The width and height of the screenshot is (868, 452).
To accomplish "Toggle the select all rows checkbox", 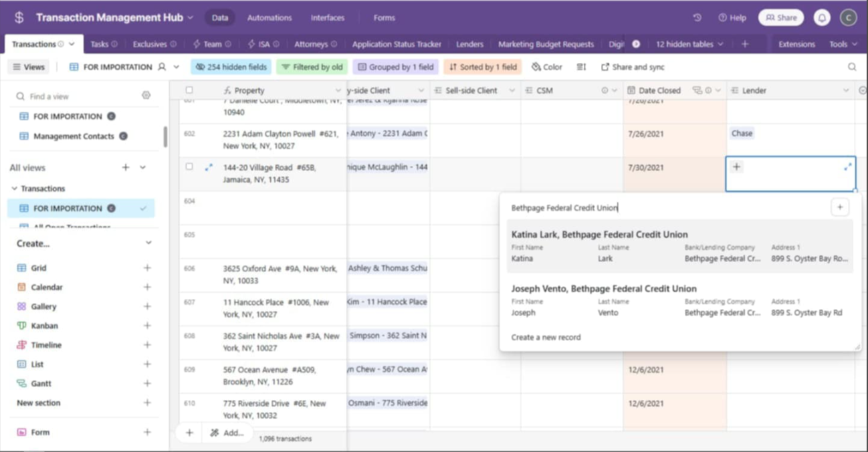I will click(189, 90).
